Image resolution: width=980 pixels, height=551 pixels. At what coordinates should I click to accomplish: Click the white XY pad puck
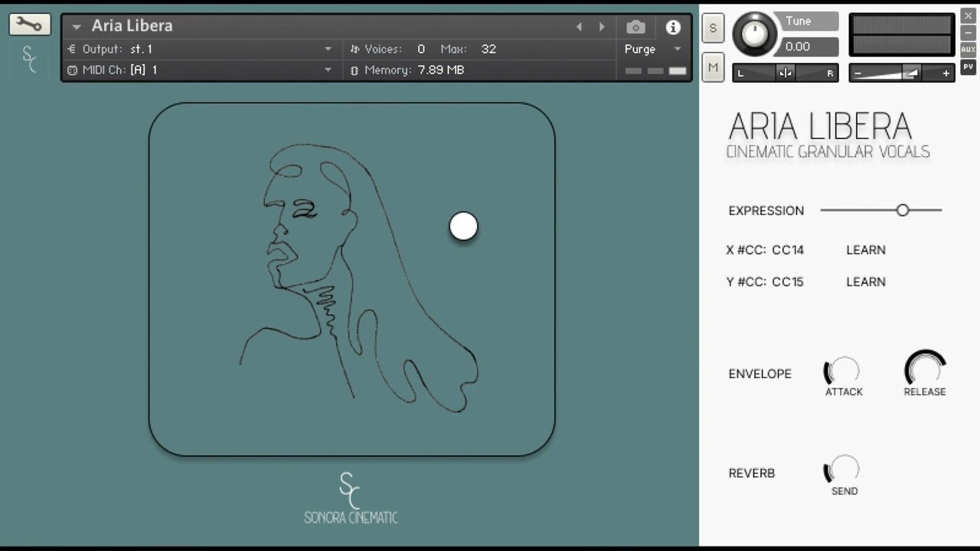tap(463, 227)
